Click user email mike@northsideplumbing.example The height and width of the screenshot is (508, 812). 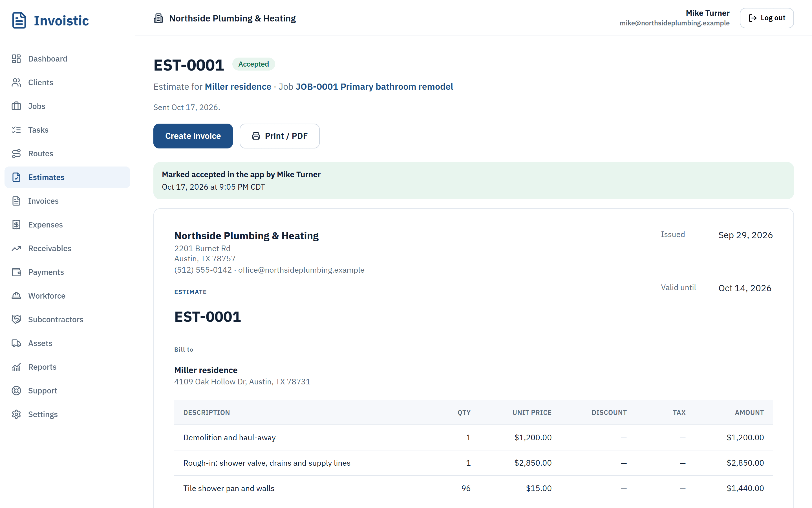pos(674,23)
